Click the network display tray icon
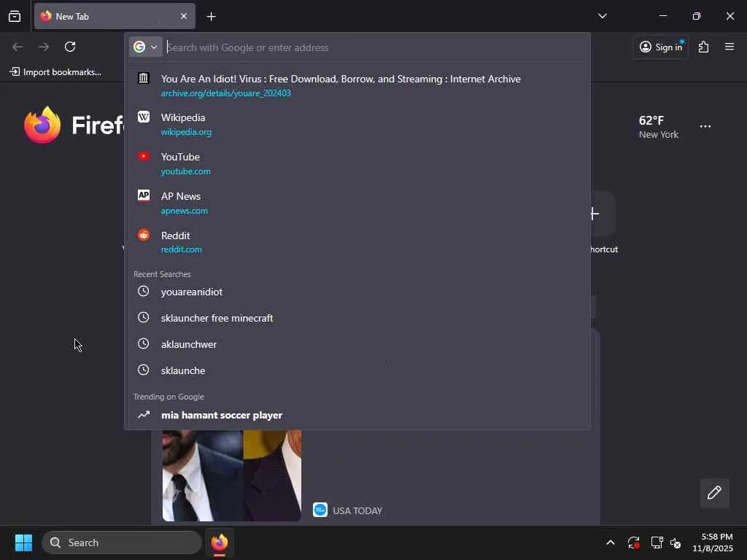 pyautogui.click(x=657, y=542)
